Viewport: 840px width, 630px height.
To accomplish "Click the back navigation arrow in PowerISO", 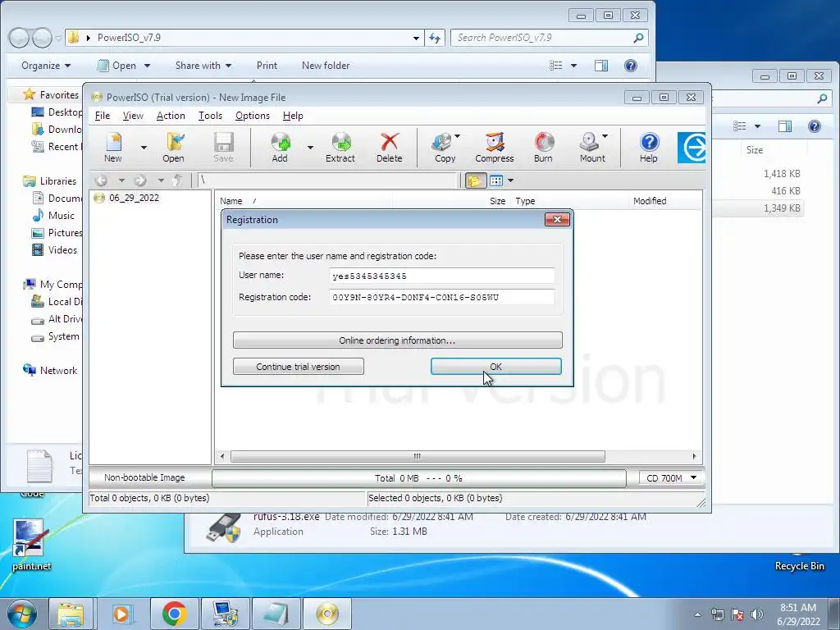I will point(101,180).
